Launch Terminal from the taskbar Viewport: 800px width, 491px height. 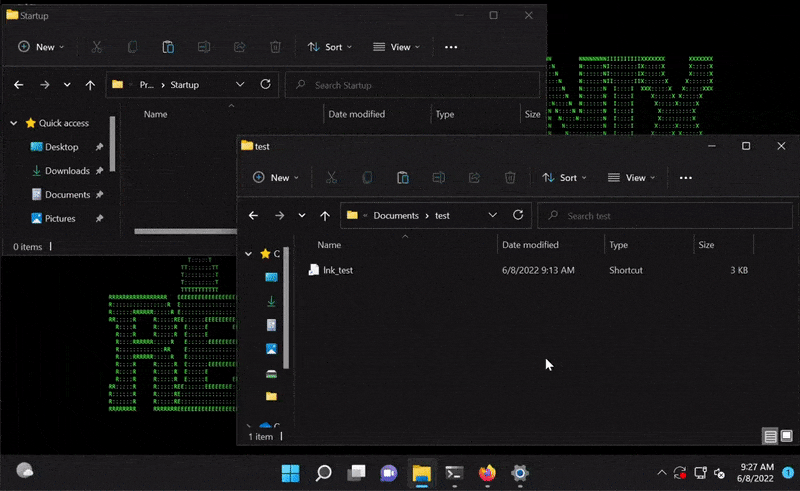pos(454,473)
